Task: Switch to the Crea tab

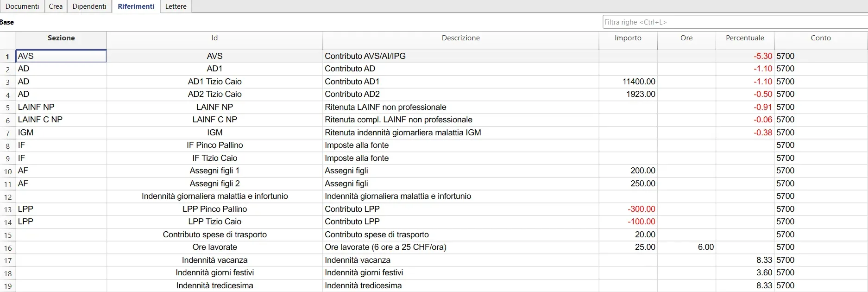Action: (56, 6)
